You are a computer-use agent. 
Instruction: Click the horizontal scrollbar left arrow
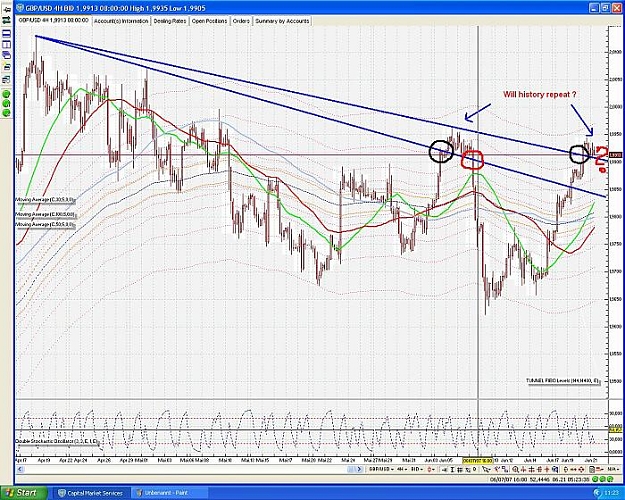tap(19, 469)
